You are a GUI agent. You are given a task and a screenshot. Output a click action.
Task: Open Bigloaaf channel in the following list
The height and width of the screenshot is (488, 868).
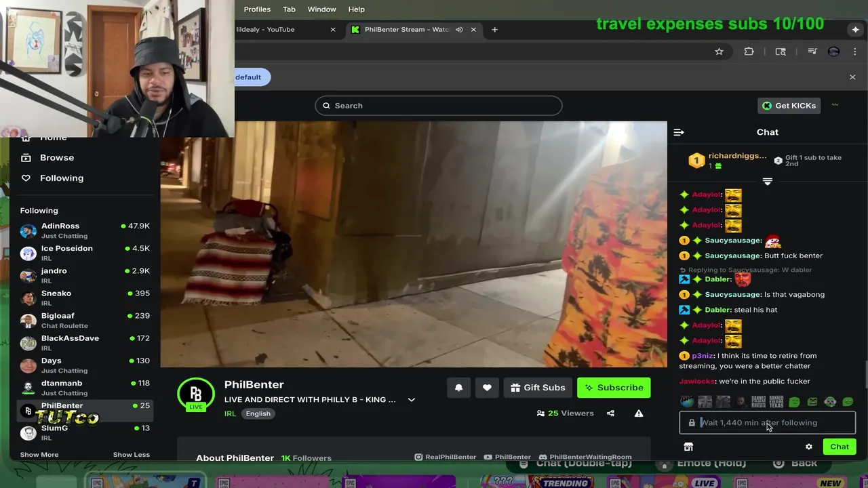pyautogui.click(x=85, y=320)
